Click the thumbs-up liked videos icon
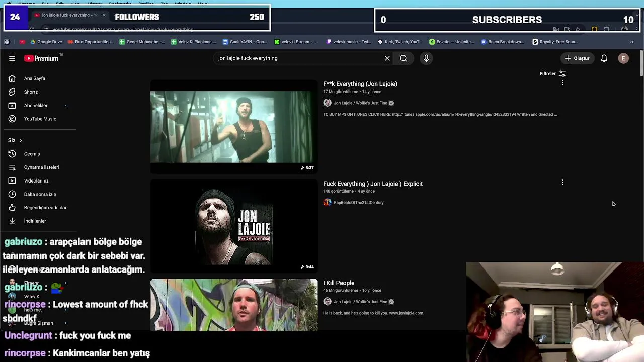Viewport: 644px width, 362px height. 12,208
